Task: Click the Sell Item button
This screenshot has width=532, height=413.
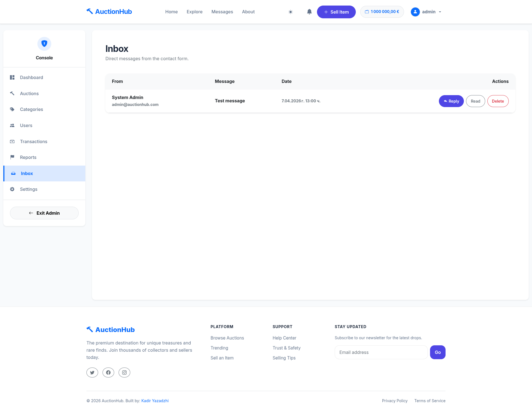Action: [336, 12]
